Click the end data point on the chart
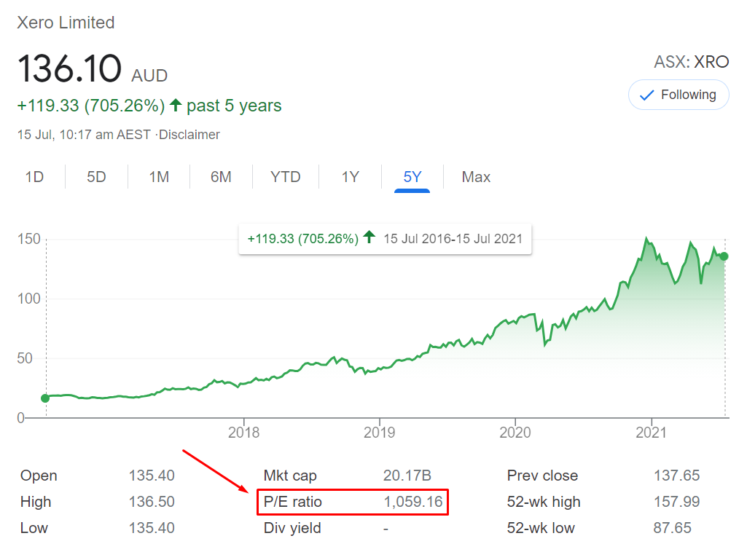This screenshot has width=747, height=560. point(724,256)
